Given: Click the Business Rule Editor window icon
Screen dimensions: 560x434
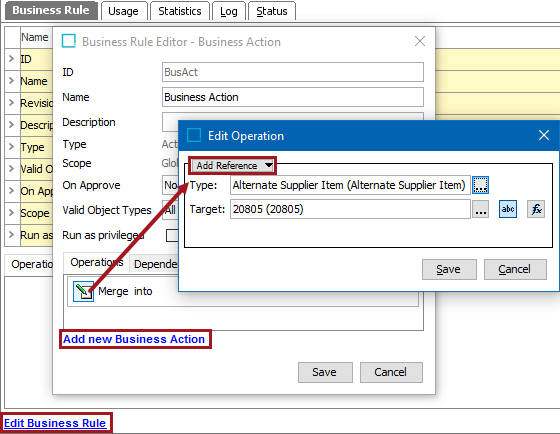Looking at the screenshot, I should (x=69, y=41).
